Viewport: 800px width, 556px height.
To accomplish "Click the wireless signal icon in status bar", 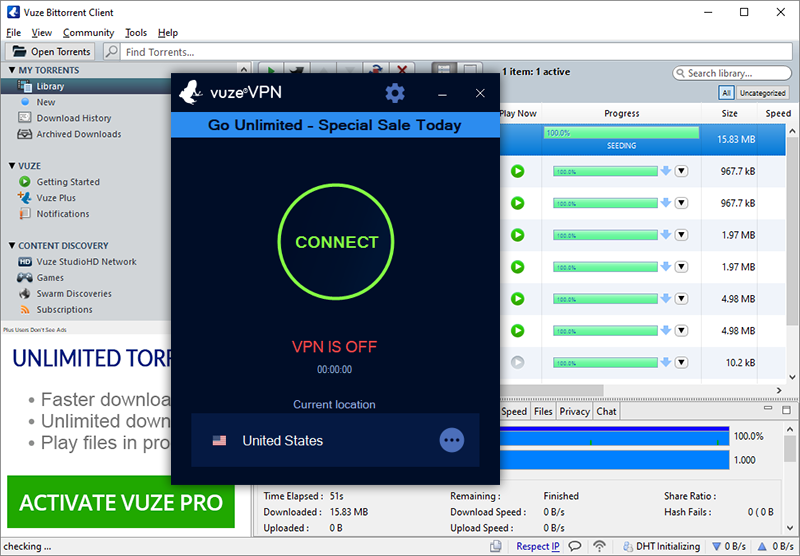I will tap(599, 546).
